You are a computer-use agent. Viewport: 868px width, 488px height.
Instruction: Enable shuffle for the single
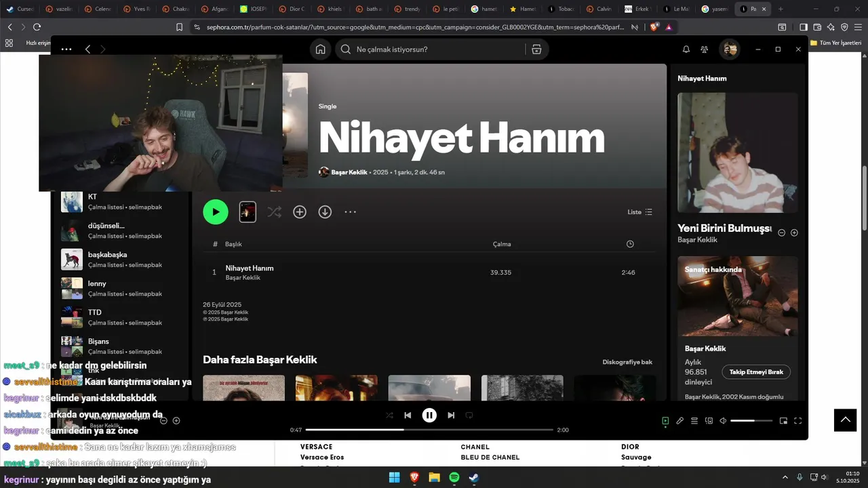pos(274,212)
